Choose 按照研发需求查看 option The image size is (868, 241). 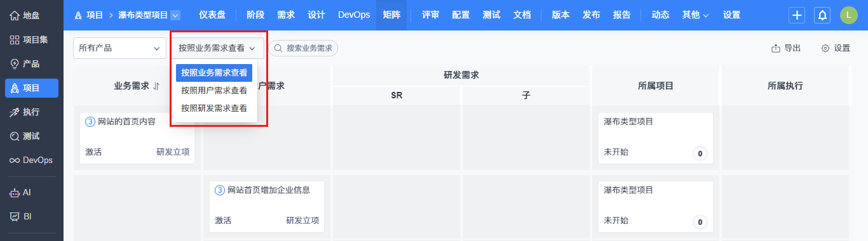coord(214,108)
